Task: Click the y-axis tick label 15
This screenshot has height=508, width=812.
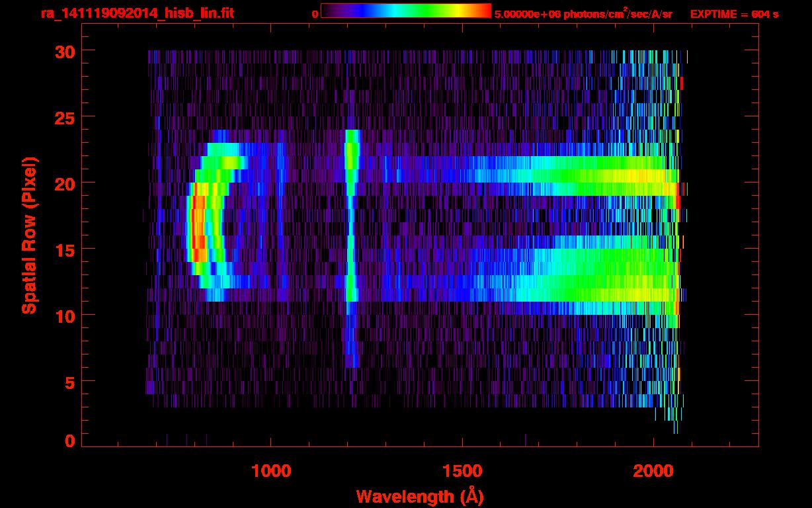Action: coord(63,249)
